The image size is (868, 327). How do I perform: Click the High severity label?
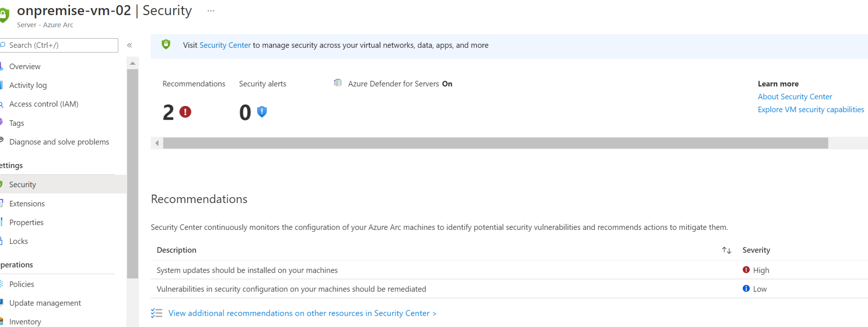[x=761, y=270]
